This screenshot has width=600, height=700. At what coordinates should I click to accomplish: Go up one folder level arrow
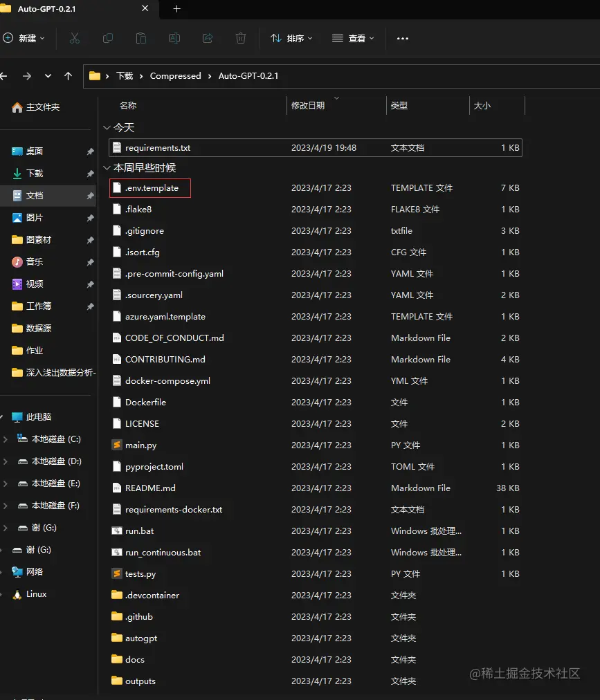coord(68,76)
